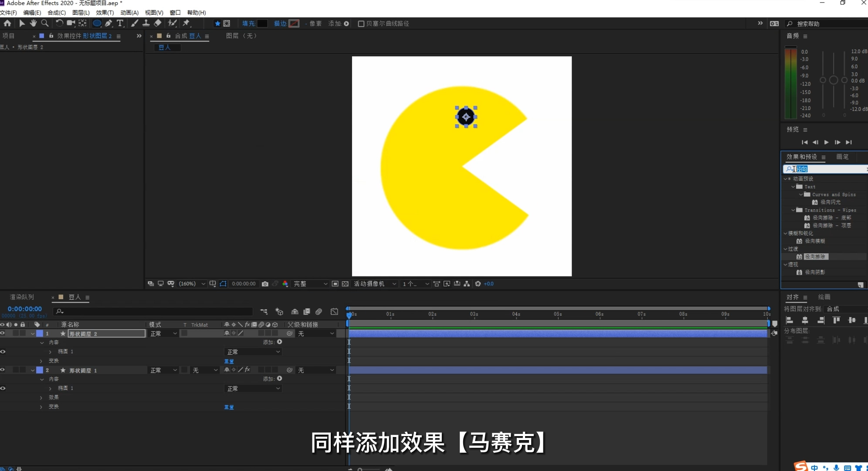Select the Brush tool
The width and height of the screenshot is (868, 471).
(x=135, y=23)
